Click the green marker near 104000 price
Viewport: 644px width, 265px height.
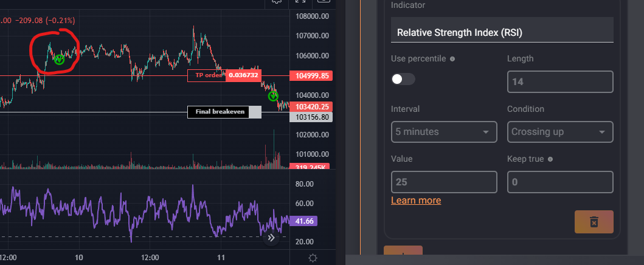click(273, 96)
